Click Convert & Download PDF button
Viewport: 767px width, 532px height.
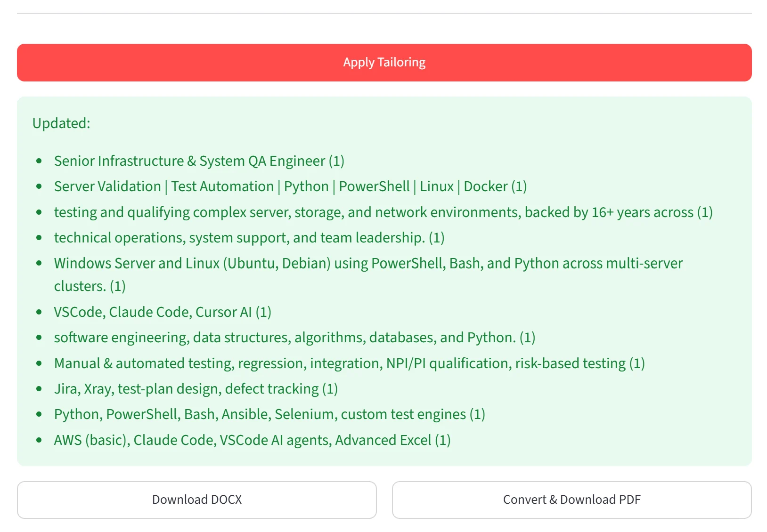pyautogui.click(x=571, y=500)
